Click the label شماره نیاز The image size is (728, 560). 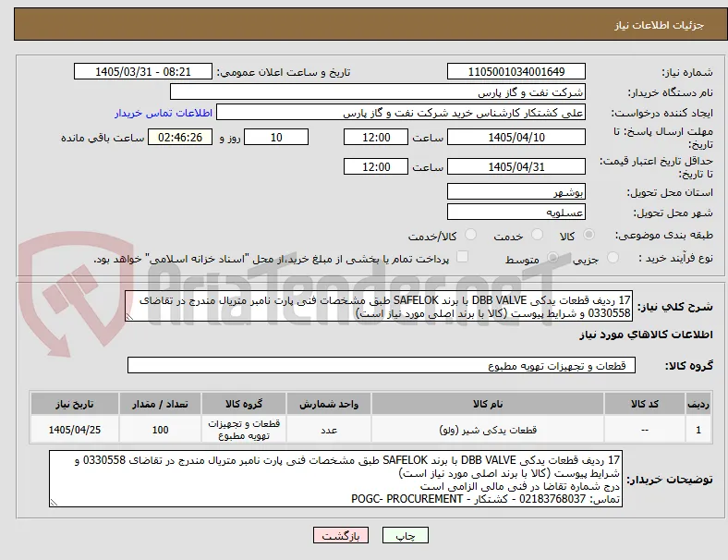pos(687,72)
